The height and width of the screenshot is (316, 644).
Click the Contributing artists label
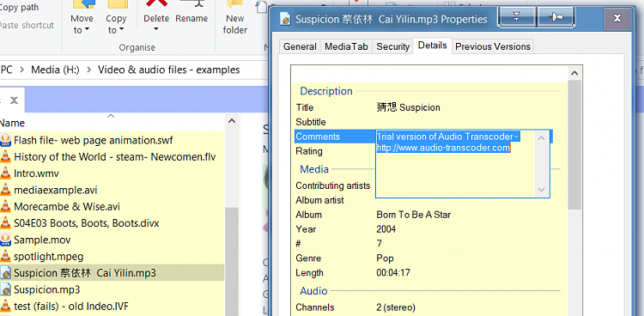tap(332, 185)
